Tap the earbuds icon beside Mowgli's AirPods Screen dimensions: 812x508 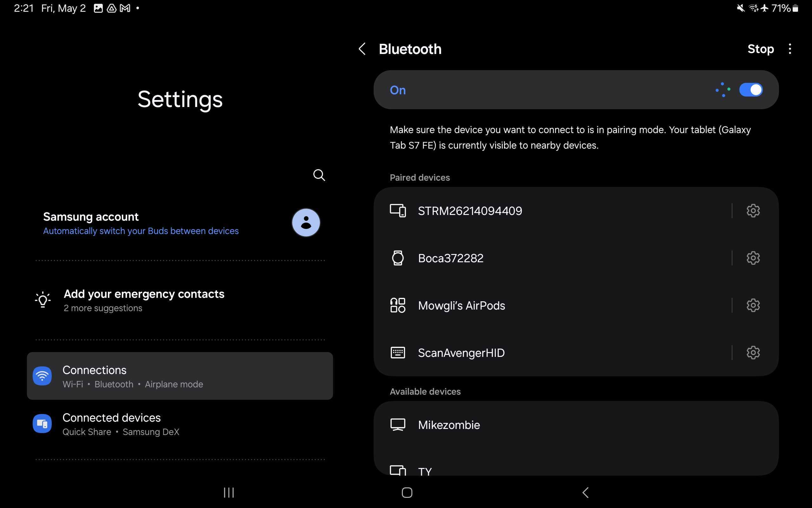[398, 305]
